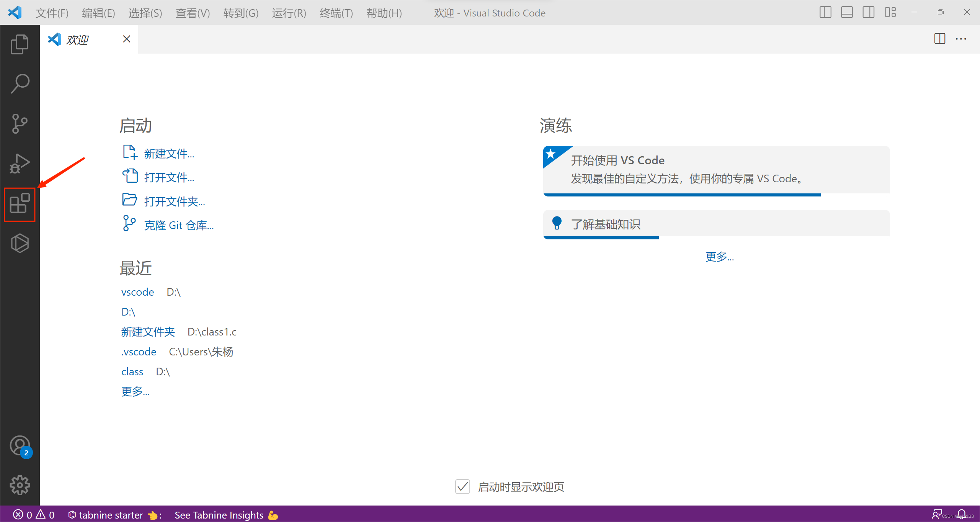Open the editor More Actions ellipsis
The width and height of the screenshot is (980, 522).
(x=961, y=39)
